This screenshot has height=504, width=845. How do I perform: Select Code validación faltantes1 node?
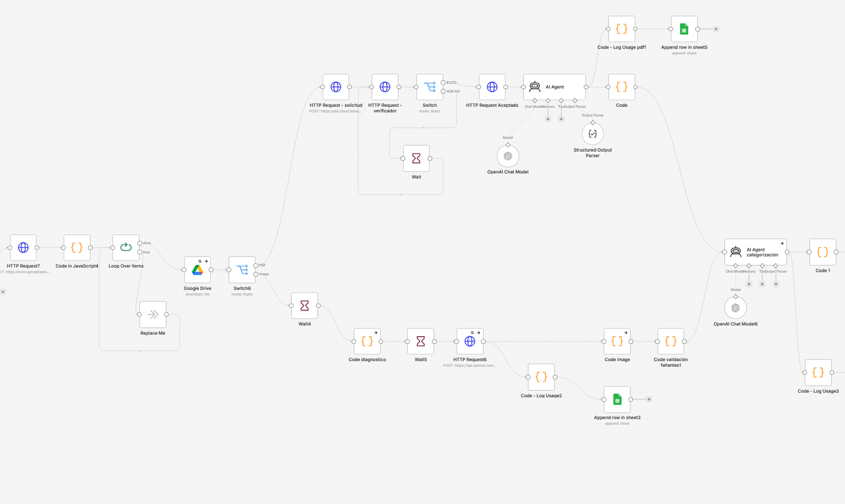(x=671, y=341)
